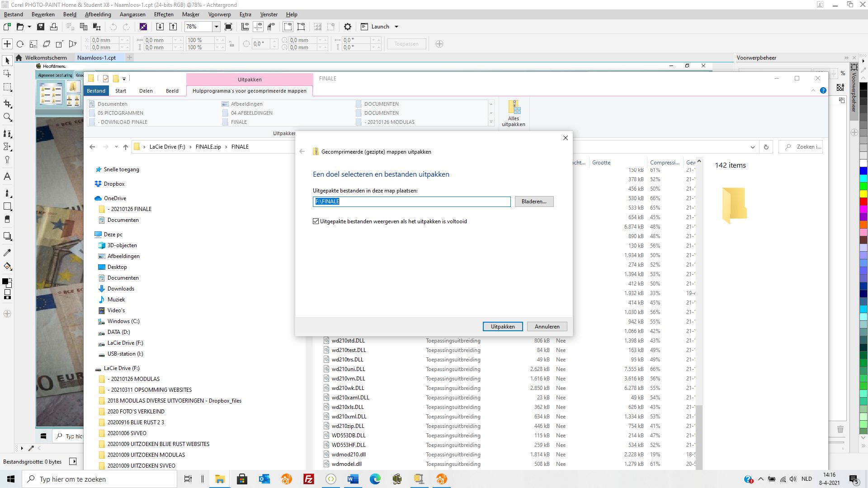
Task: Select the Fill bucket tool
Action: (x=7, y=266)
